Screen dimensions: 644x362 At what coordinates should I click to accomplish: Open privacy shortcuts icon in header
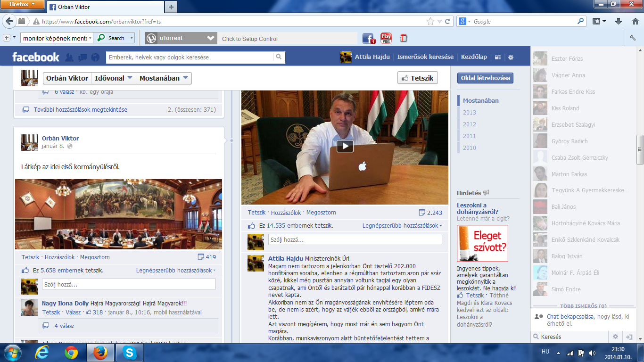point(498,57)
